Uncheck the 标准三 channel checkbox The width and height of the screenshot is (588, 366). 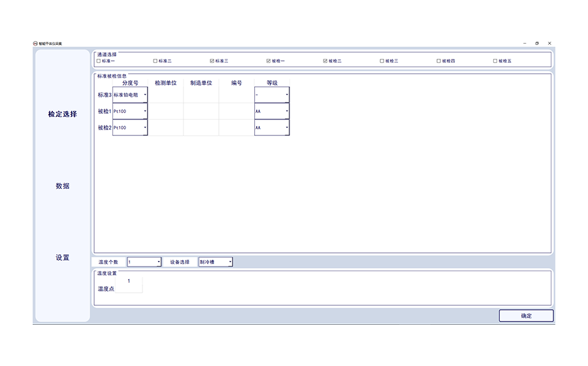[212, 61]
